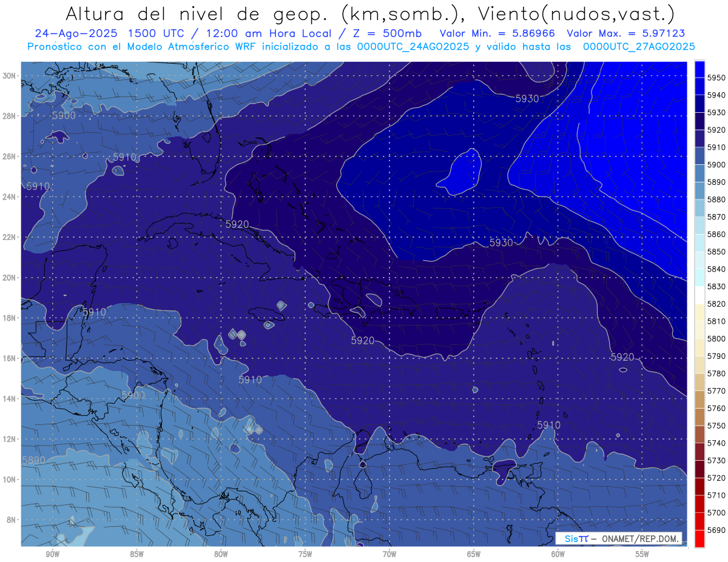
Task: Click the 5690 color scale label
Action: (x=716, y=530)
